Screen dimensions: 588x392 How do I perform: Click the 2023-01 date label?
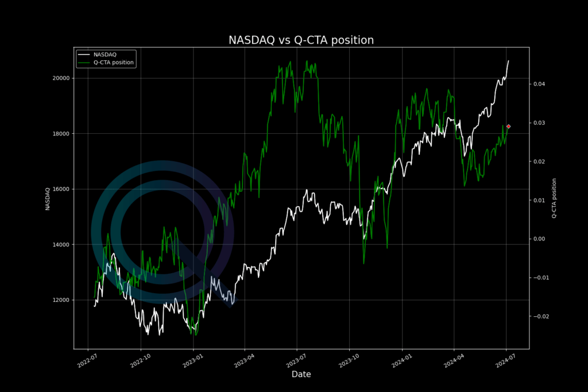coord(192,361)
